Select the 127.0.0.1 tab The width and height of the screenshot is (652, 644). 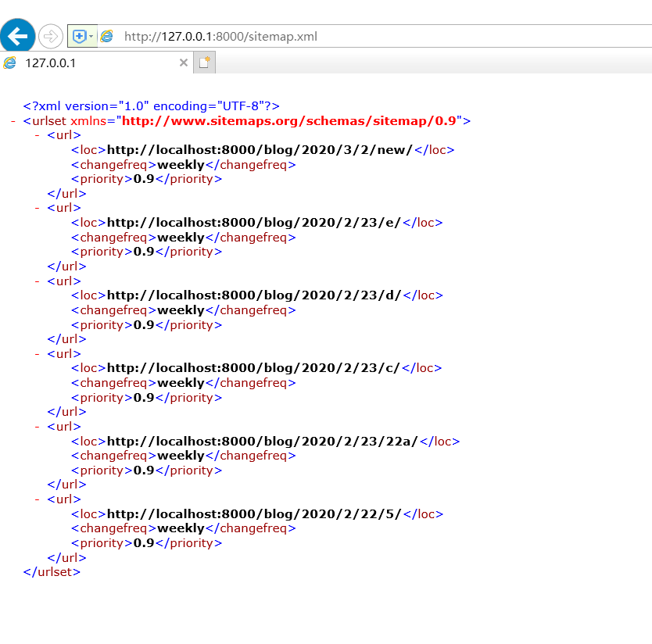[96, 63]
